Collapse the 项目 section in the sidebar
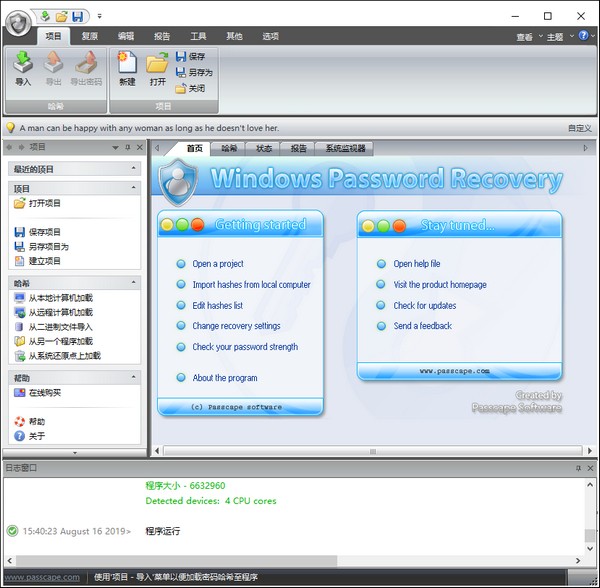 pos(134,188)
